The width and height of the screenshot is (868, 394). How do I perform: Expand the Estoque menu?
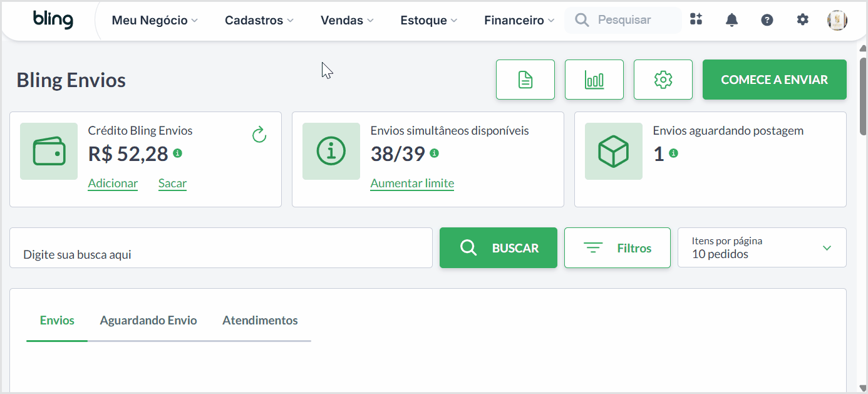pos(429,20)
